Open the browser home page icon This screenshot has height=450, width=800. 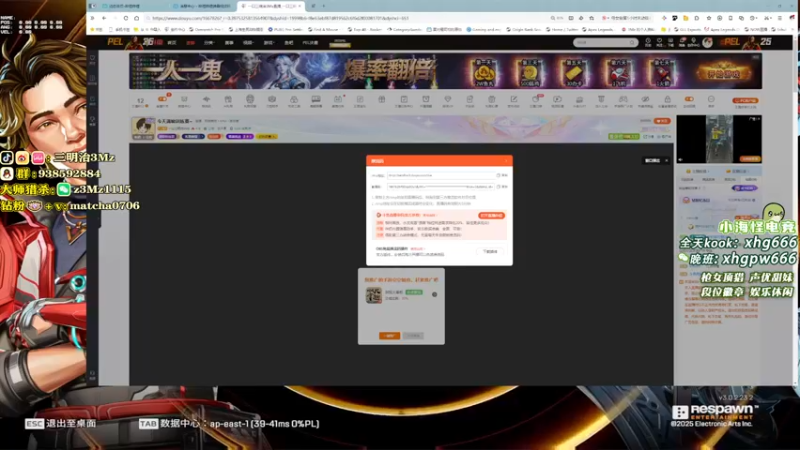coord(136,18)
